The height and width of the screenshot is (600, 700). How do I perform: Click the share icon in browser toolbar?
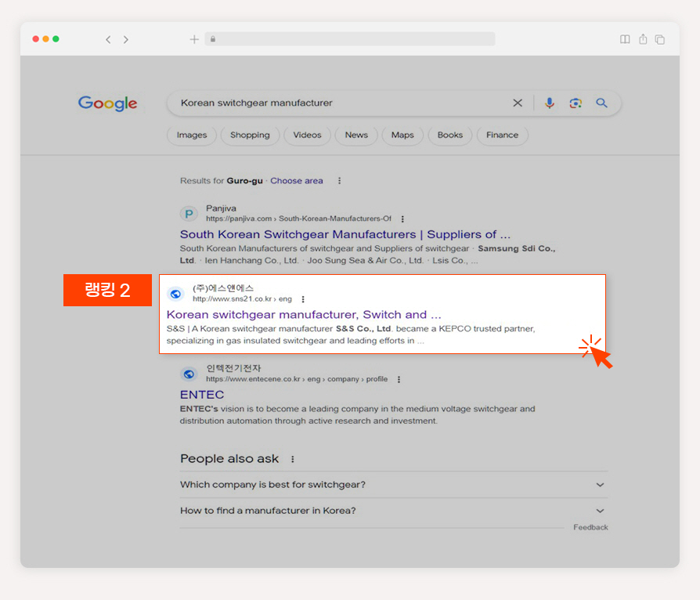(x=643, y=39)
